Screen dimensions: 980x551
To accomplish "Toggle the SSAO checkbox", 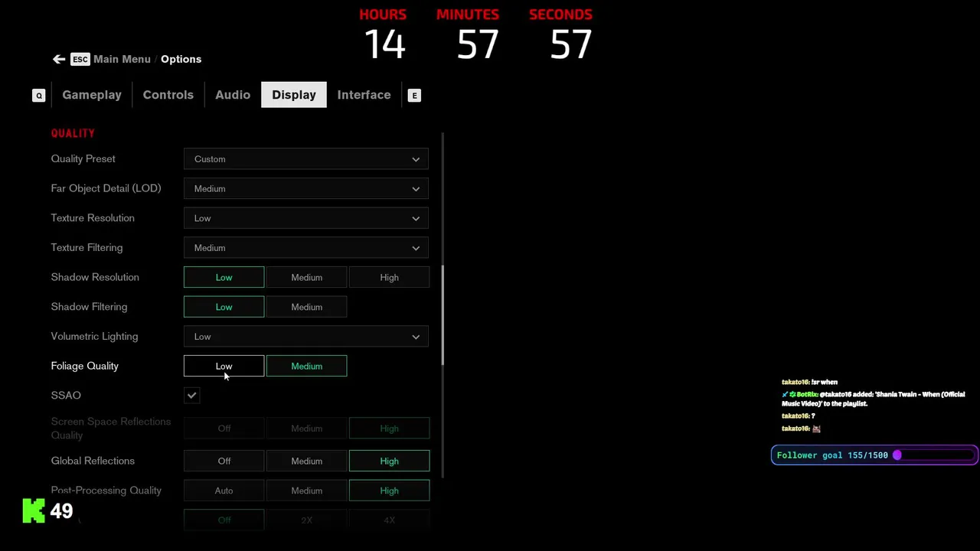I will click(x=192, y=396).
